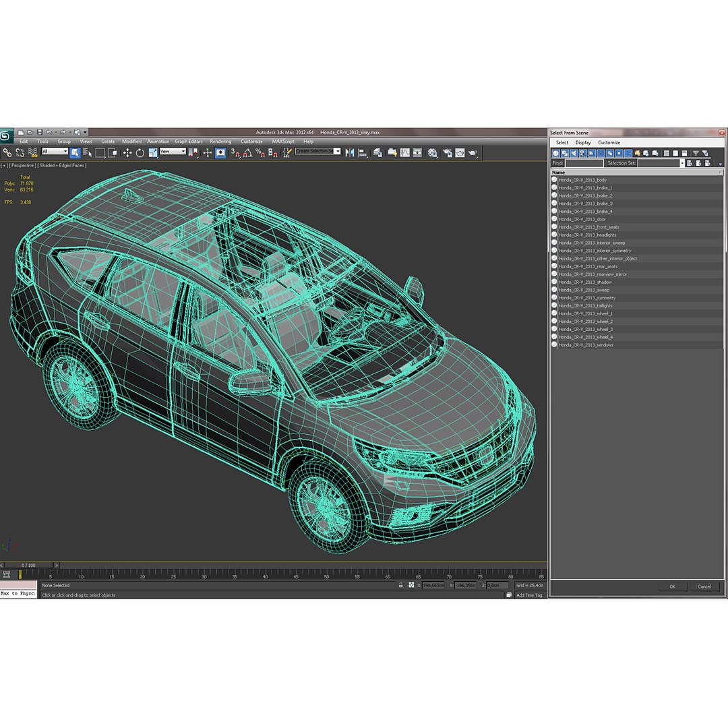The width and height of the screenshot is (728, 728).
Task: Choose Rectangular Selection Region tool
Action: 100,152
